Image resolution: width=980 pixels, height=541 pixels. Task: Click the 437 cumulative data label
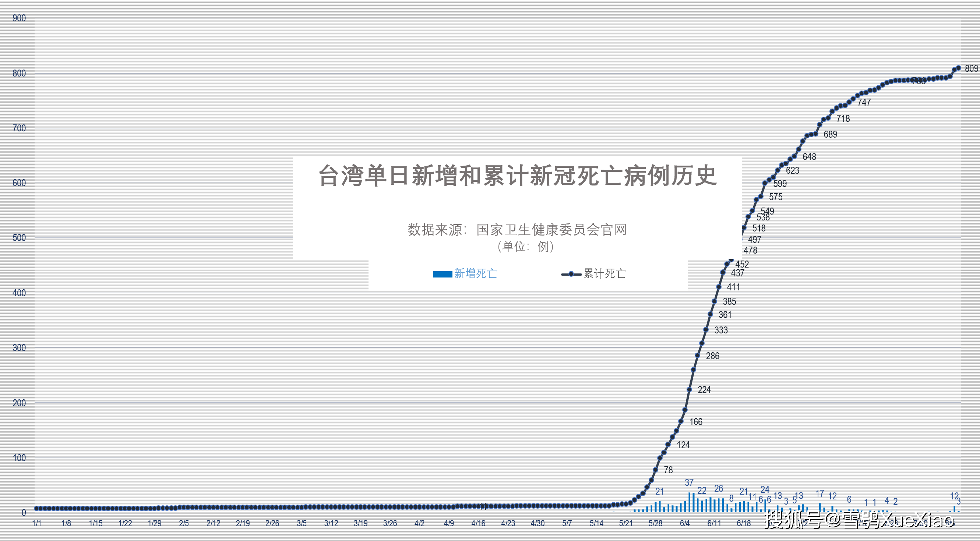[738, 273]
